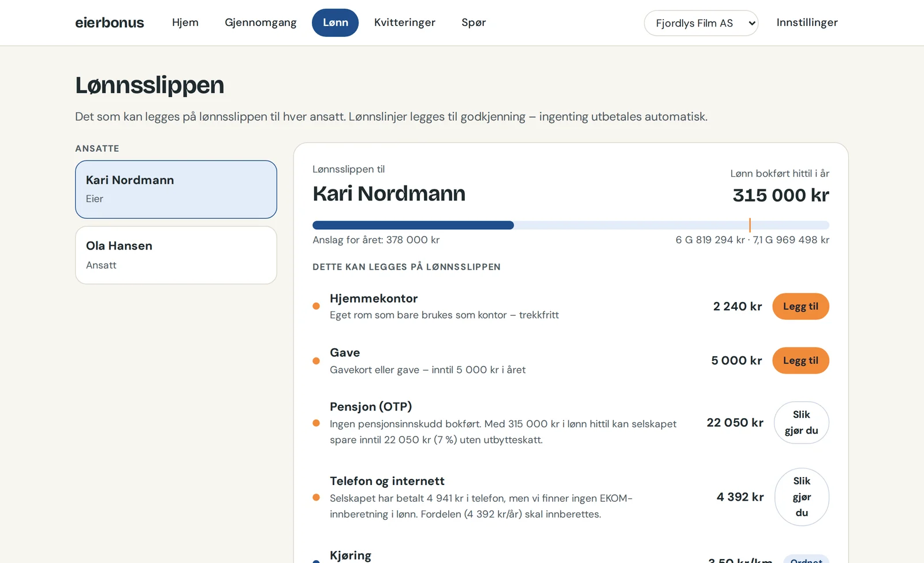924x563 pixels.
Task: Click 'Gavekort eller gave' description text
Action: pos(374,370)
